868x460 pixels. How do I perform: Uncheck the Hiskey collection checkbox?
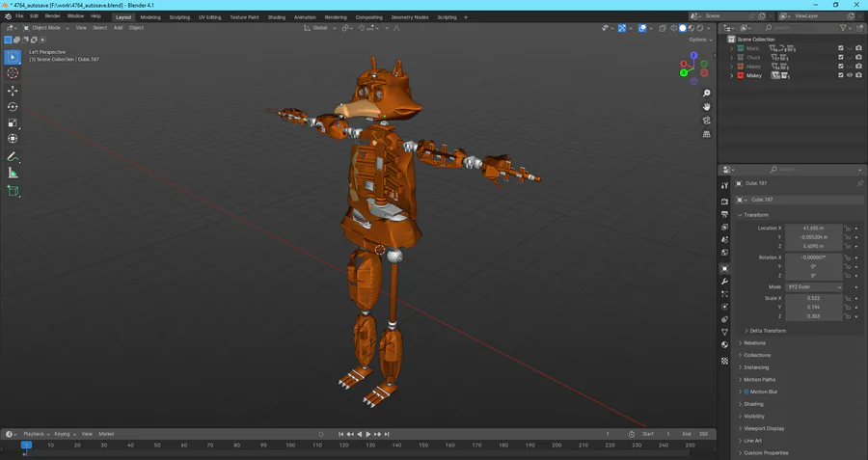tap(840, 67)
